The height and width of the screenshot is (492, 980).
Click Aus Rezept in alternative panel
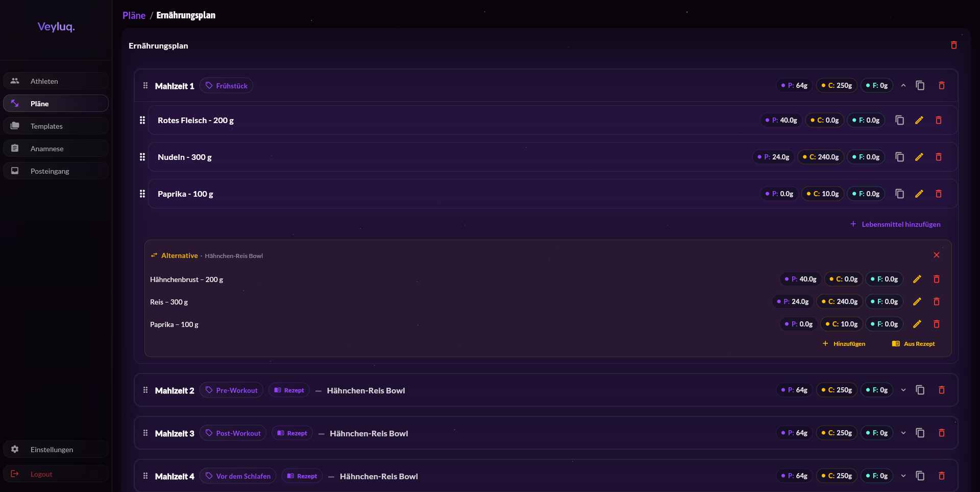[x=914, y=344]
